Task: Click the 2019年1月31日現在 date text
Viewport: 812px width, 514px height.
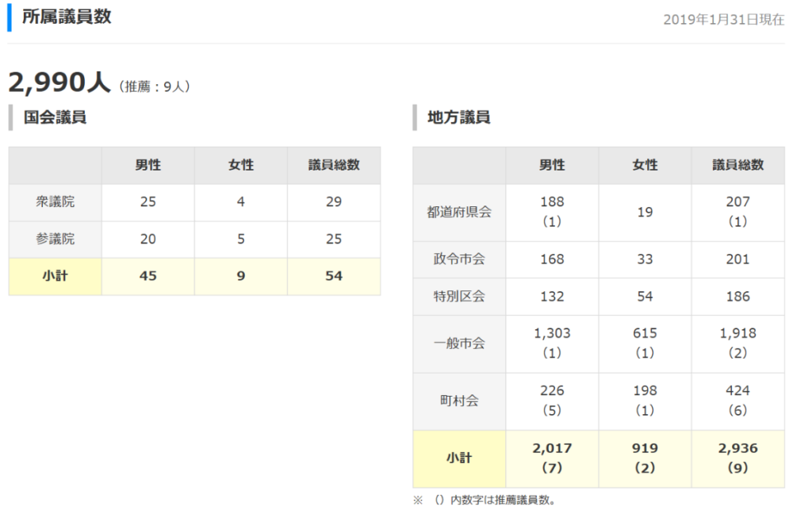Action: tap(723, 20)
